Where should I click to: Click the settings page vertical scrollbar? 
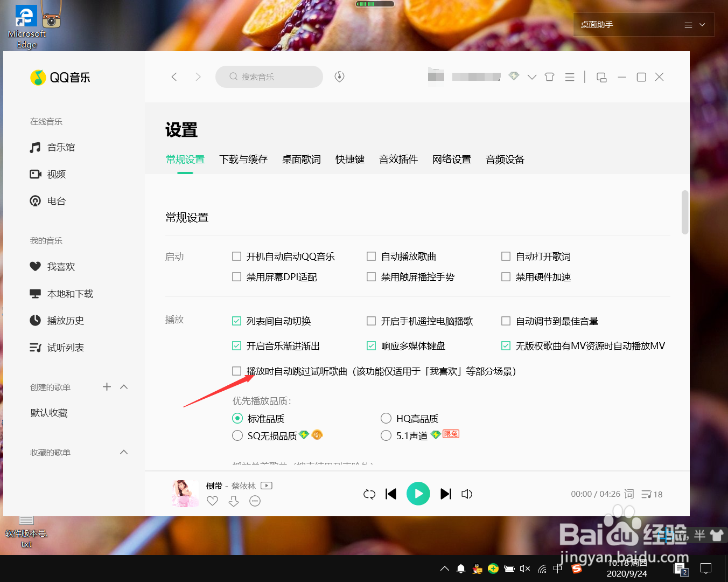(685, 212)
